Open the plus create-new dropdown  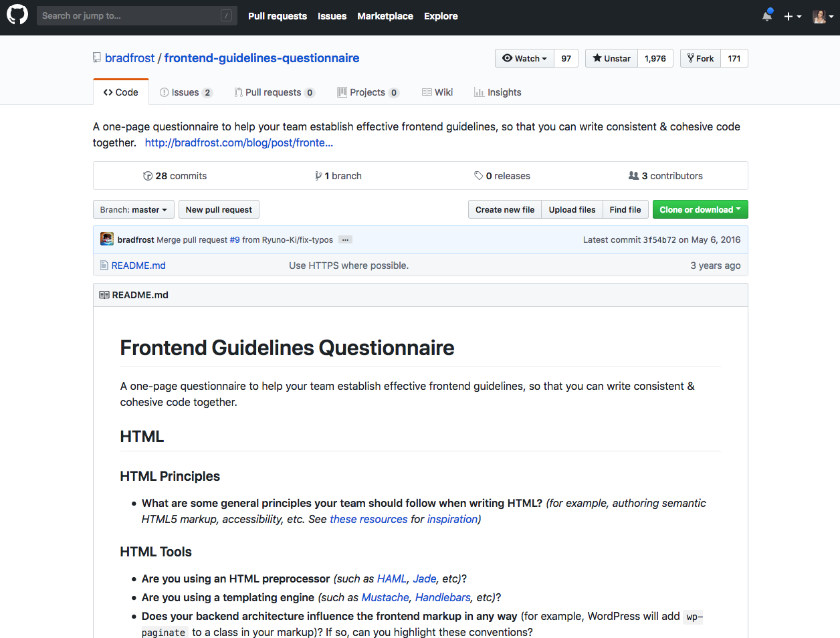coord(793,16)
